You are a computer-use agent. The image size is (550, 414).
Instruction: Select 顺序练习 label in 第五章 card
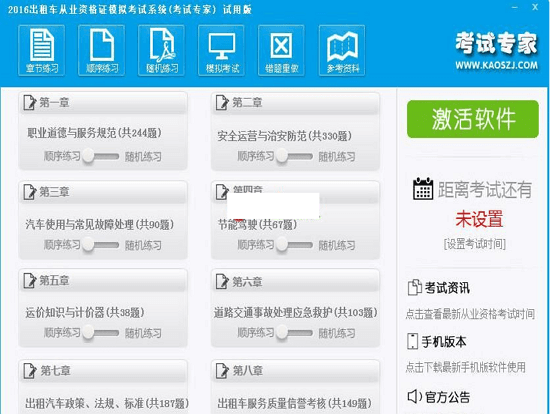(62, 332)
